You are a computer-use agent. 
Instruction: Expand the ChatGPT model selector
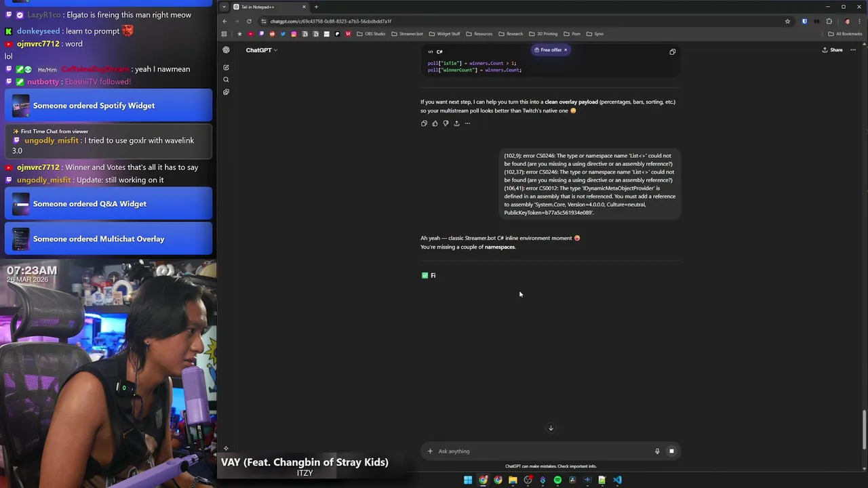(x=262, y=50)
